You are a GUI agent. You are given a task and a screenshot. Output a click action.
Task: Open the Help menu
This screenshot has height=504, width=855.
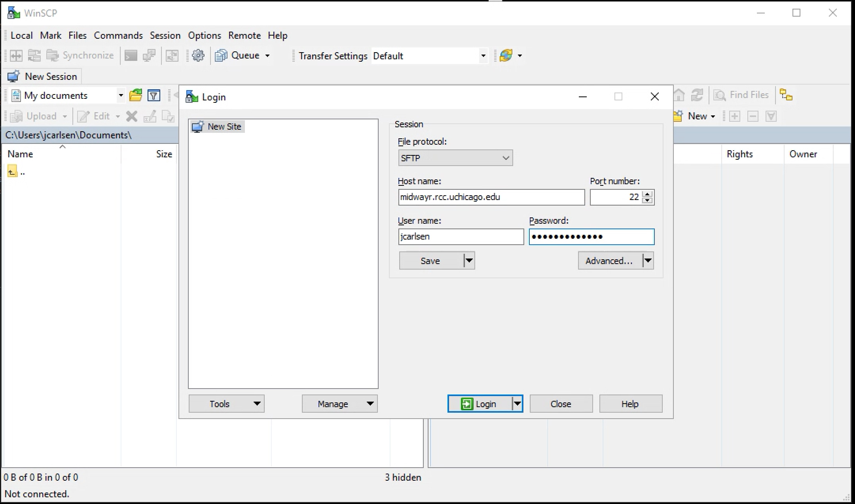coord(277,36)
